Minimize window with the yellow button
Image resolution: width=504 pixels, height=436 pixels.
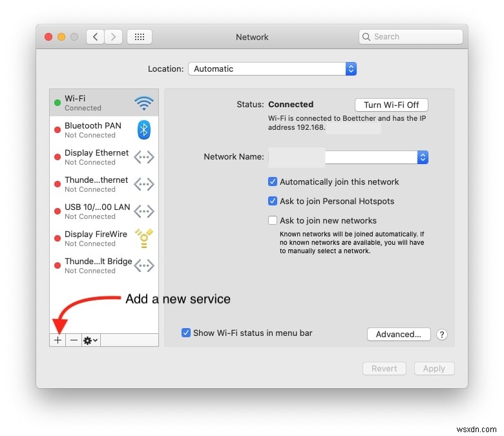coord(61,37)
